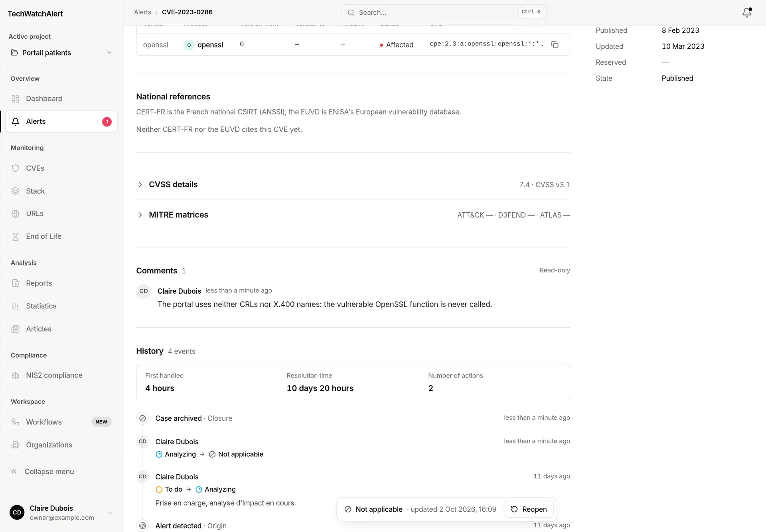Open the Stack page icon

(16, 191)
